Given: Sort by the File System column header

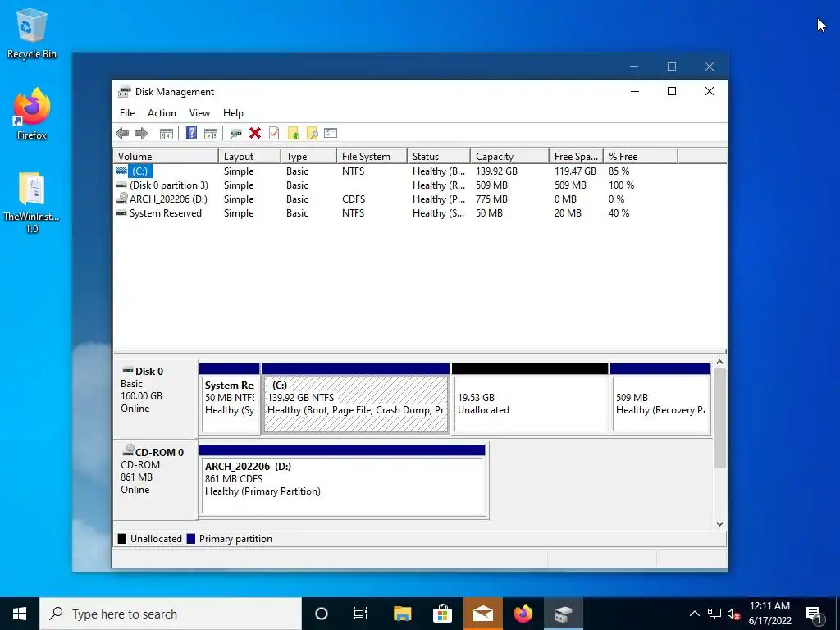Looking at the screenshot, I should click(372, 157).
